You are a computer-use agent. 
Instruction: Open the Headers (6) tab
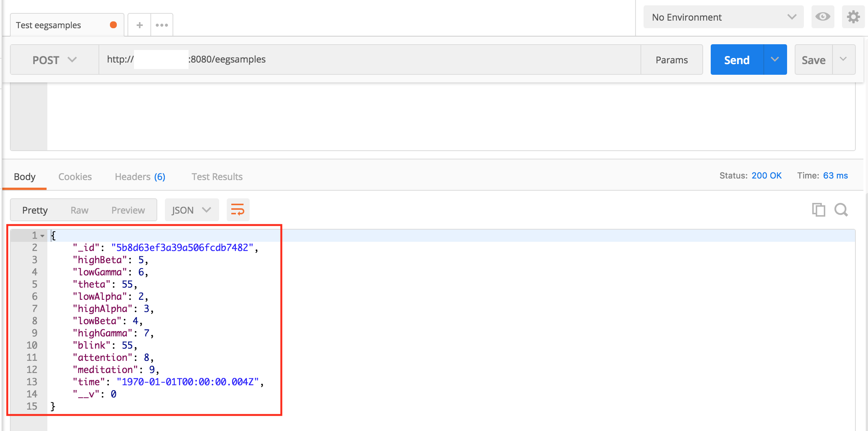pos(139,176)
